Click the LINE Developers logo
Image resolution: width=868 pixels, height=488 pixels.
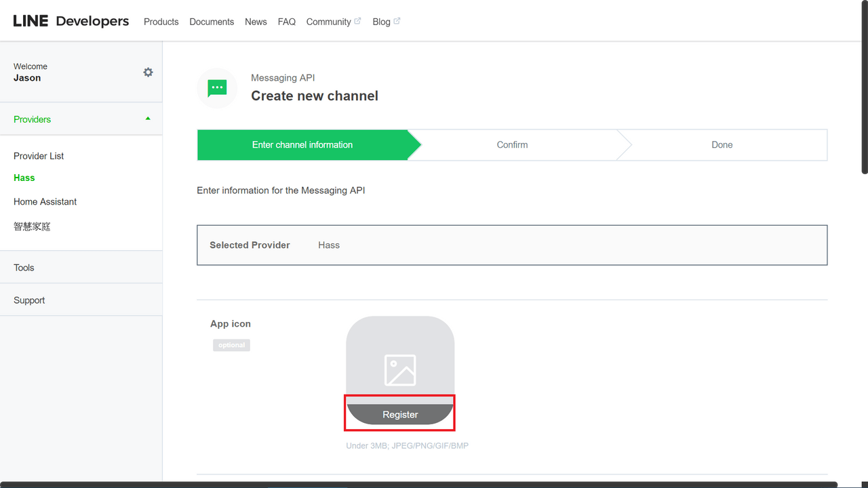click(x=71, y=21)
